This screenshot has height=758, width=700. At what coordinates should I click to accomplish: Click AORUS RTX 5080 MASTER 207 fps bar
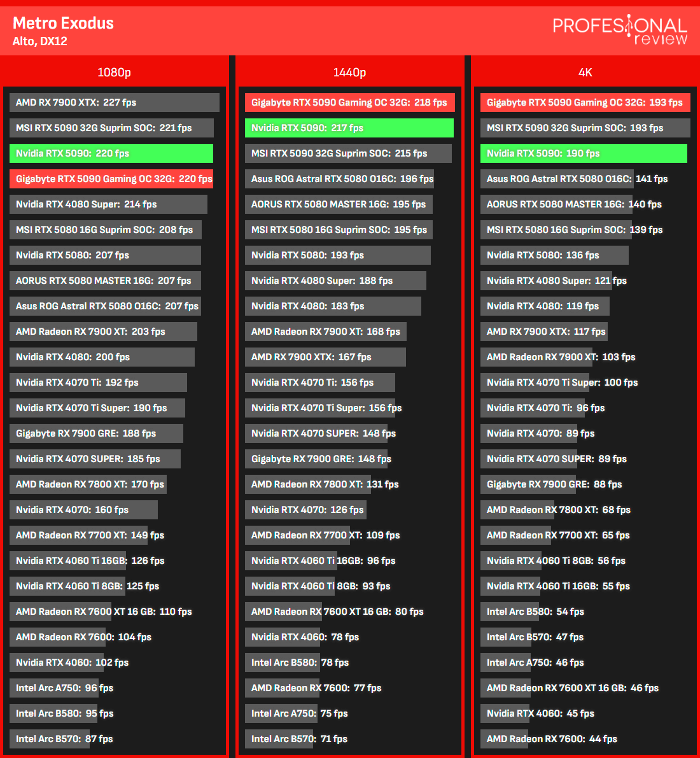point(106,281)
